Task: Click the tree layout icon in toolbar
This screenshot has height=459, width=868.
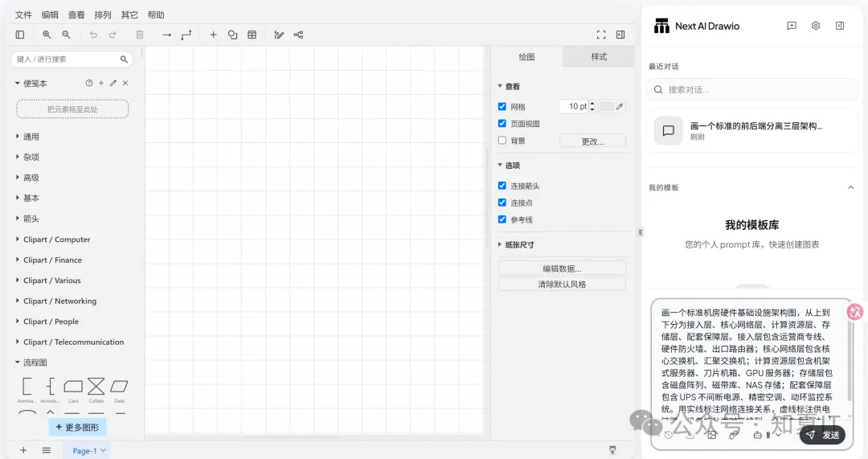Action: click(x=298, y=35)
